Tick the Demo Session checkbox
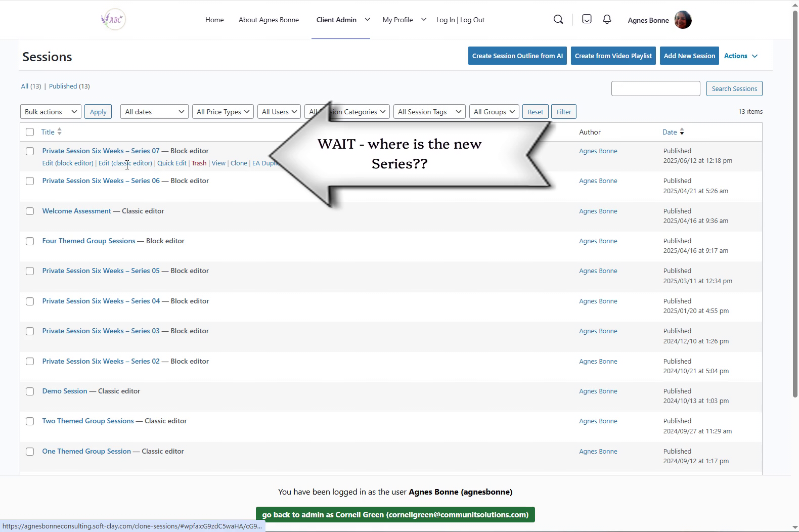799x532 pixels. [30, 391]
